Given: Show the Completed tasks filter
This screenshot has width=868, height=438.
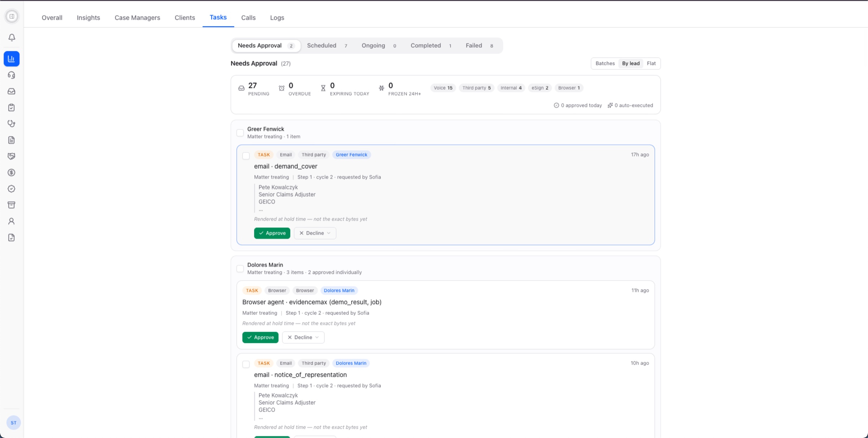Looking at the screenshot, I should pyautogui.click(x=431, y=46).
